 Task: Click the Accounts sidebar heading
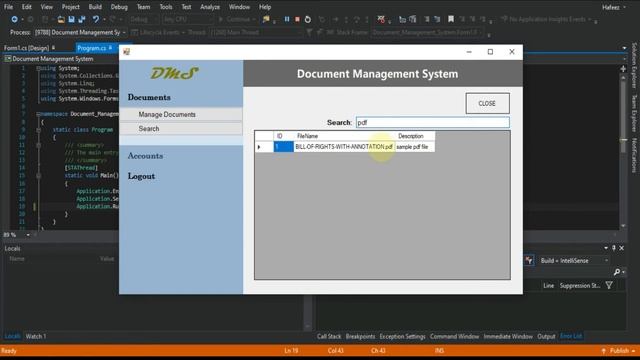(145, 156)
